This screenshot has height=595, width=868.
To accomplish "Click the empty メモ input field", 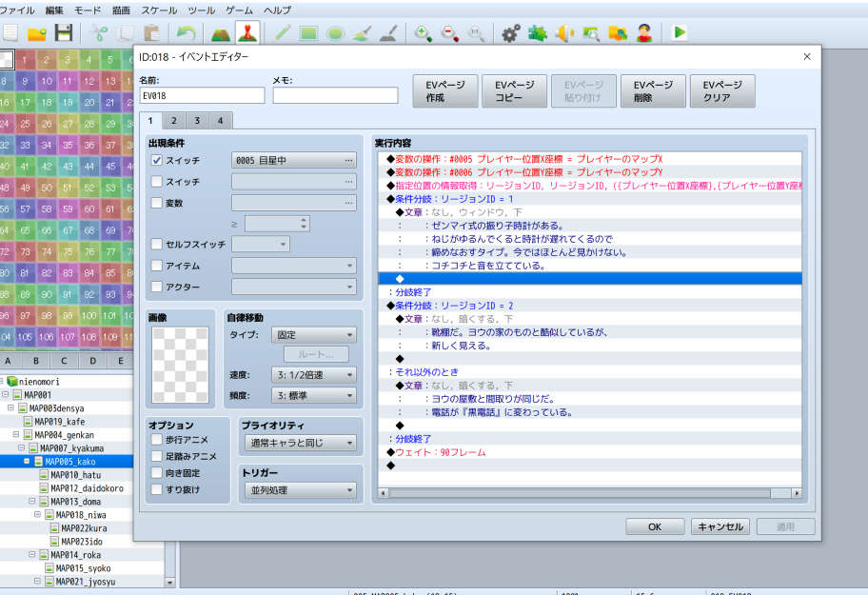I will (x=335, y=95).
